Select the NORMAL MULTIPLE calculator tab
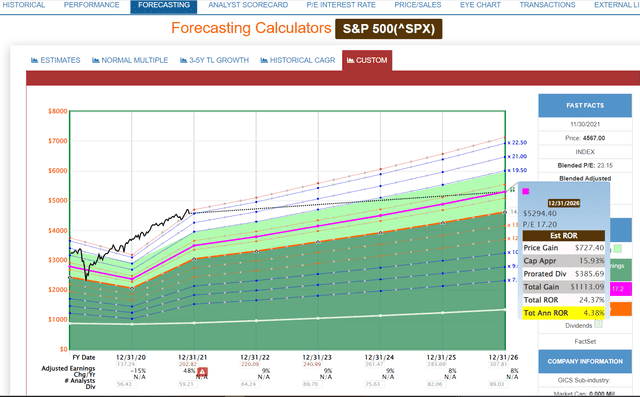This screenshot has height=397, width=640. click(130, 60)
